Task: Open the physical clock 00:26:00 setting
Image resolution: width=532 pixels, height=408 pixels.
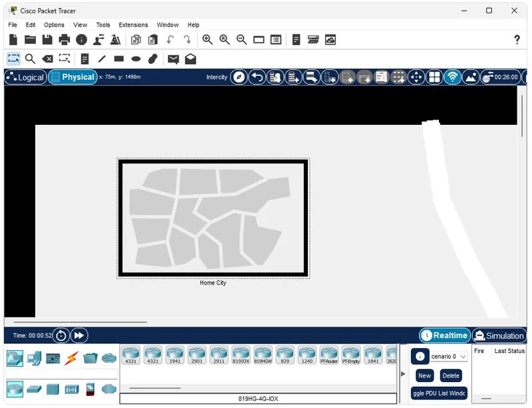Action: click(501, 77)
